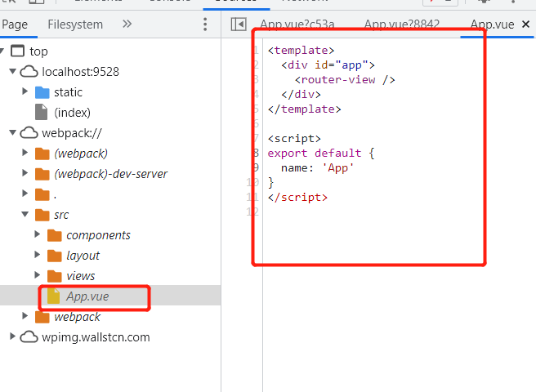This screenshot has width=536, height=392.
Task: Click the webpack:// cloud icon
Action: coord(29,133)
